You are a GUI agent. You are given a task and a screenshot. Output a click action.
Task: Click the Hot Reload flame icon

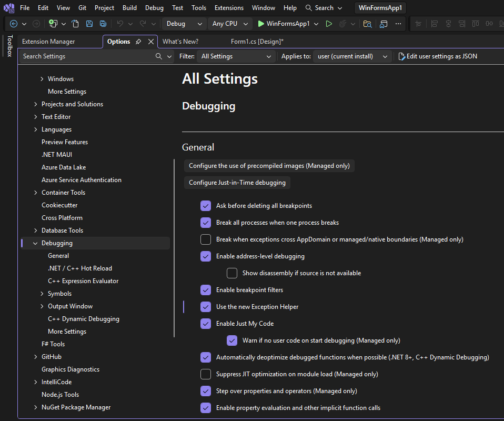click(x=343, y=24)
